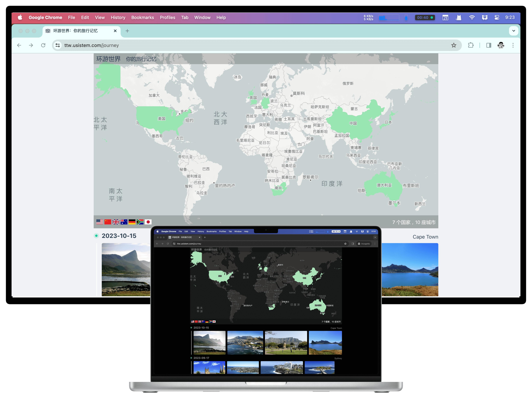This screenshot has width=532, height=401.
Task: Reload the page with refresh icon
Action: [x=43, y=45]
